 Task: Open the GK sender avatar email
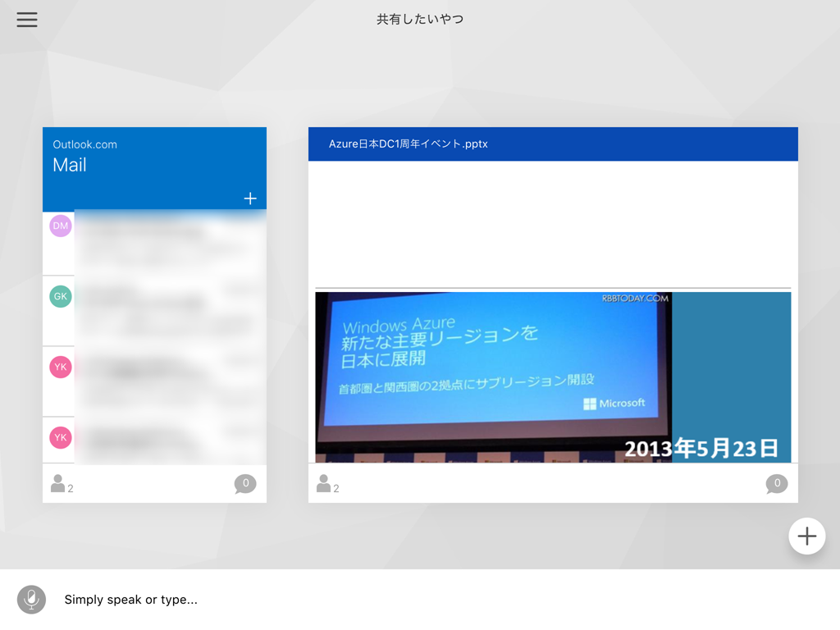[61, 296]
